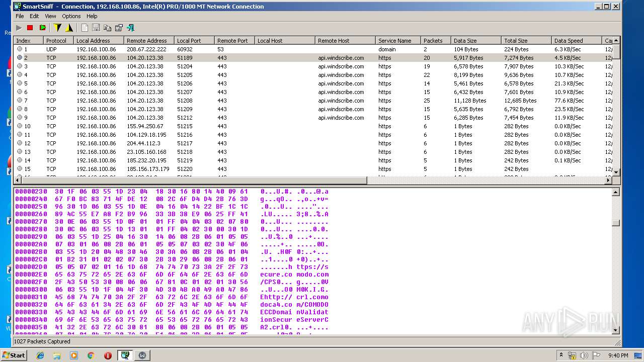Image resolution: width=644 pixels, height=362 pixels.
Task: Click the network tray icon
Action: click(x=572, y=355)
